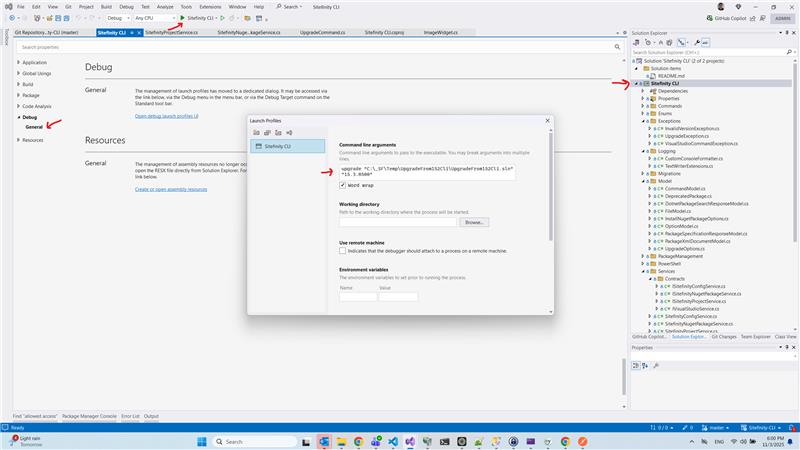The image size is (800, 450).
Task: Select Sitefinity CLI launch profile
Action: tap(287, 146)
